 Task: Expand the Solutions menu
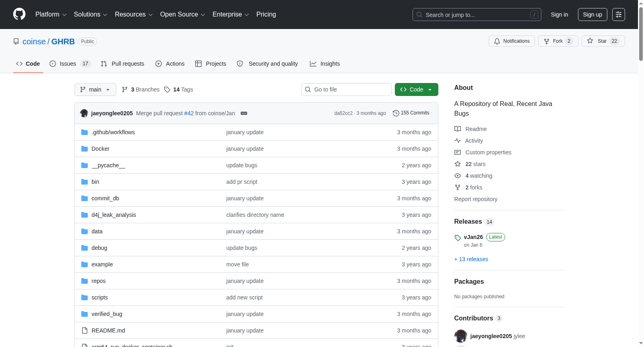[x=91, y=15]
